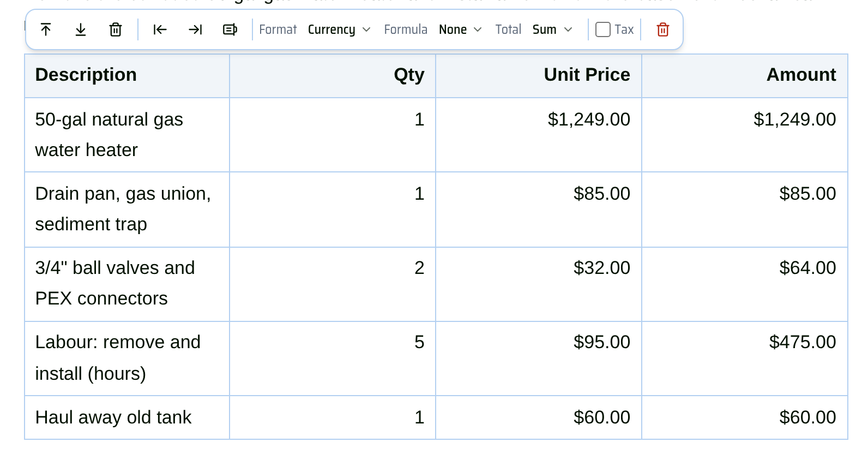The image size is (868, 454).
Task: Click the $1,249.00 amount cell
Action: point(745,135)
